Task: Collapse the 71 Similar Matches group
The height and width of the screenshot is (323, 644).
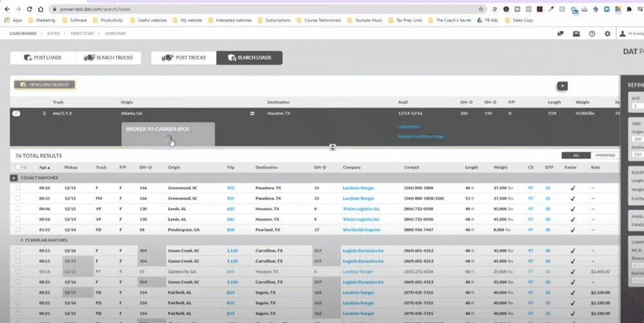Action: click(x=22, y=240)
